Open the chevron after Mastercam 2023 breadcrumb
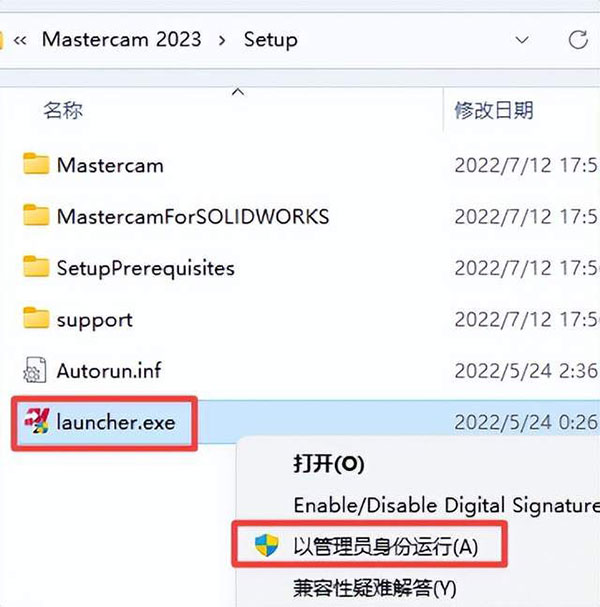This screenshot has height=607, width=600. point(222,40)
